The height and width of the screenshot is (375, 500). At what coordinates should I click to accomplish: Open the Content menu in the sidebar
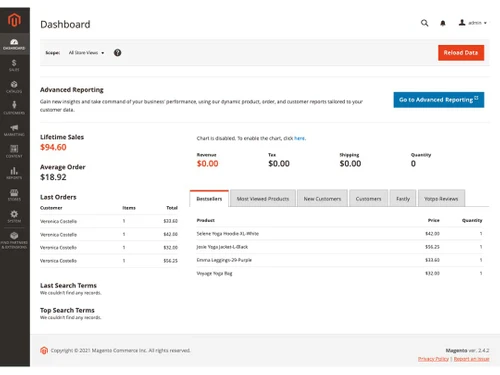[x=14, y=151]
